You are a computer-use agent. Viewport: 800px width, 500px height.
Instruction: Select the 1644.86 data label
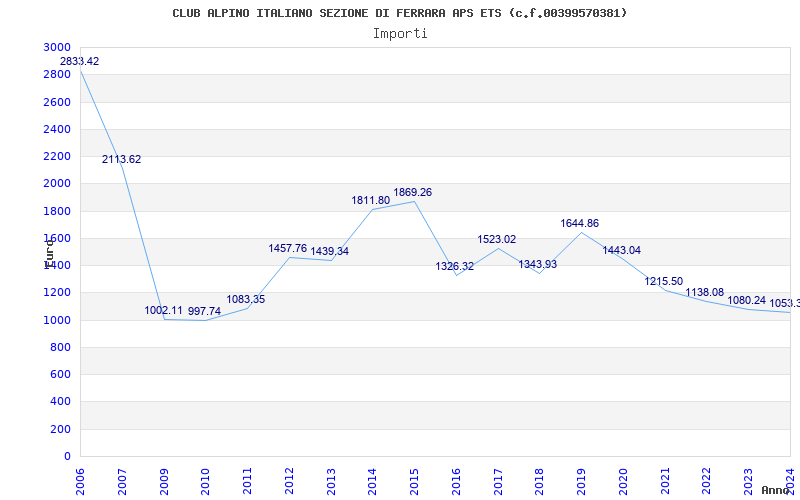580,223
